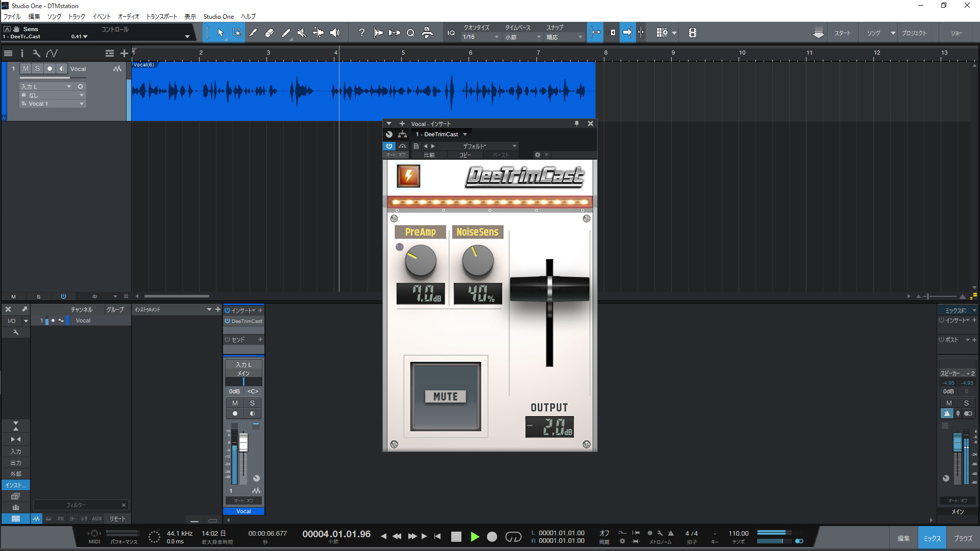Mute the Vocal track in arrangement
Image resolution: width=980 pixels, height=551 pixels.
pyautogui.click(x=26, y=68)
